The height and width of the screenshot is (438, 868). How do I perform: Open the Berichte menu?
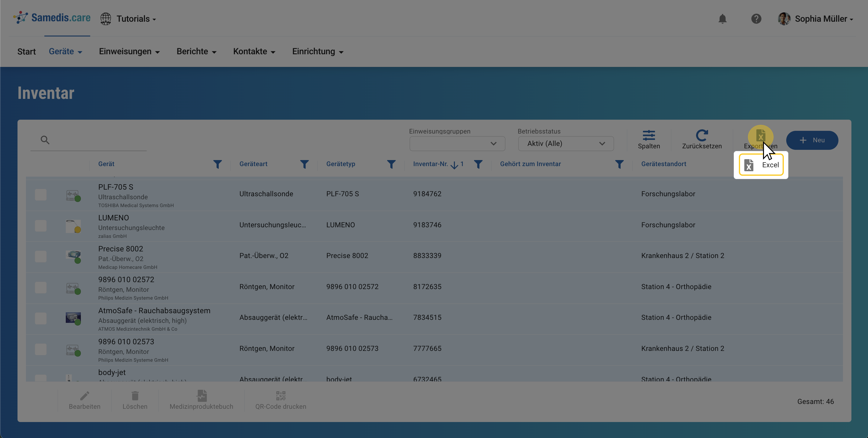click(x=196, y=52)
